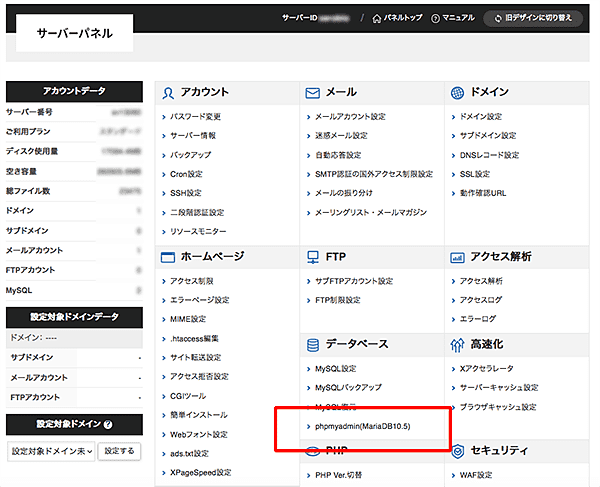Screen dimensions: 600x487
Task: Click the security shield icon
Action: click(x=458, y=451)
